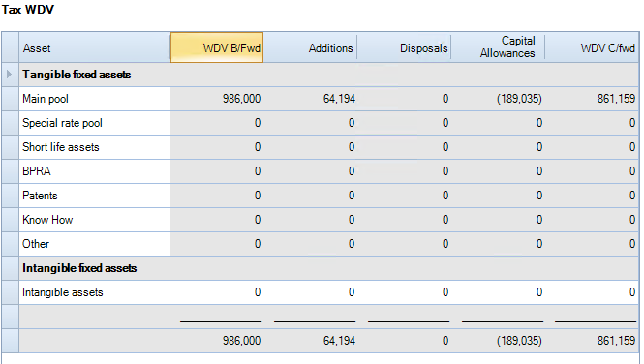Select the Patents asset label
The width and height of the screenshot is (644, 364).
click(x=40, y=196)
